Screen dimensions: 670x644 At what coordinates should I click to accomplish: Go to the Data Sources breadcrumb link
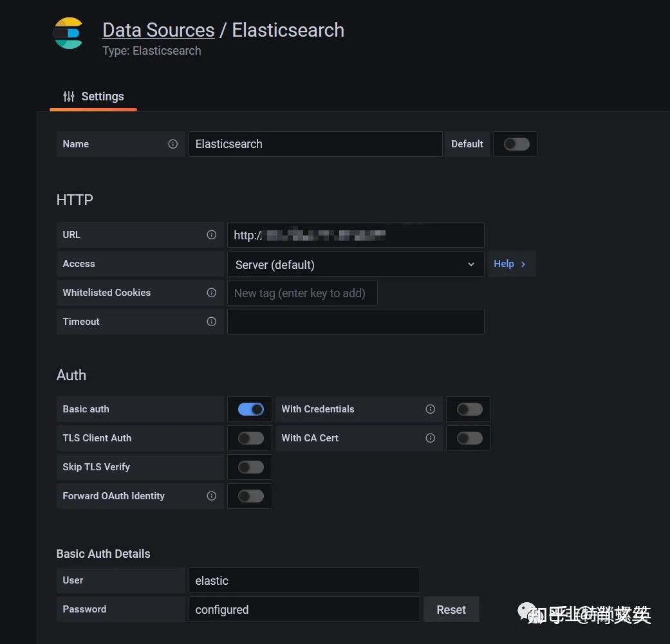point(158,30)
